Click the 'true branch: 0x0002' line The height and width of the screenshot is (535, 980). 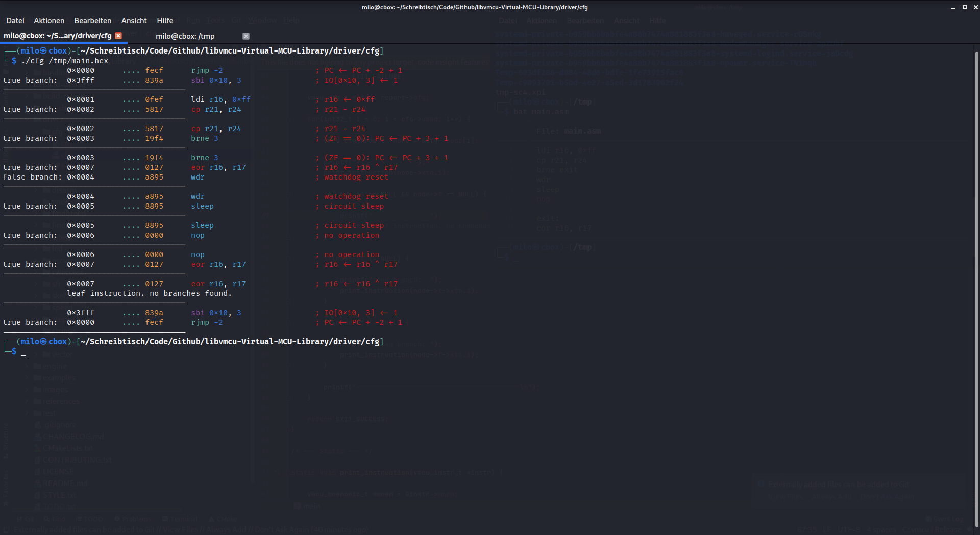click(x=184, y=109)
